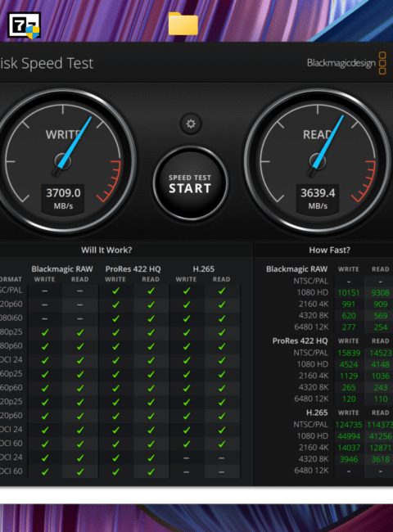Click the Blackmagicdesign logo

click(x=346, y=63)
